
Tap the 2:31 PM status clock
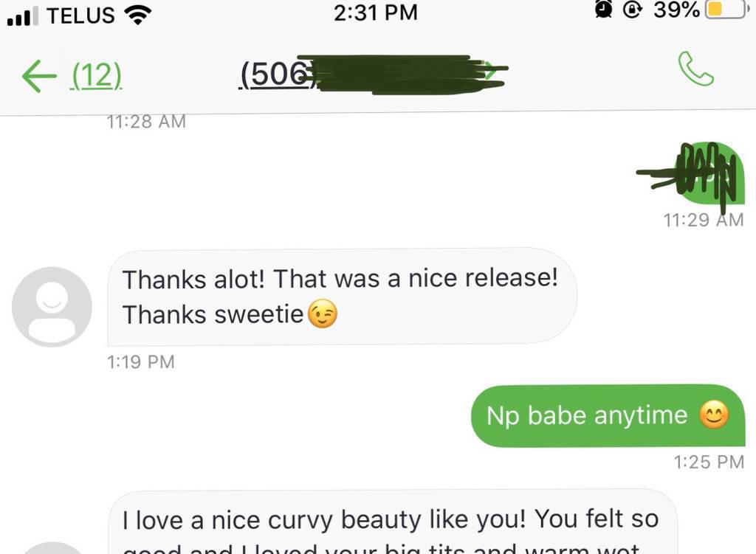pos(376,13)
